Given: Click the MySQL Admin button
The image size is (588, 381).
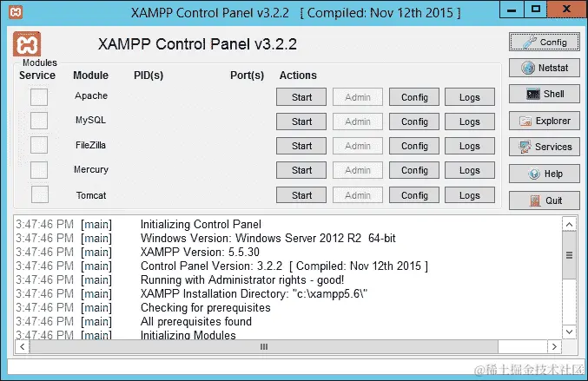Looking at the screenshot, I should pyautogui.click(x=358, y=122).
